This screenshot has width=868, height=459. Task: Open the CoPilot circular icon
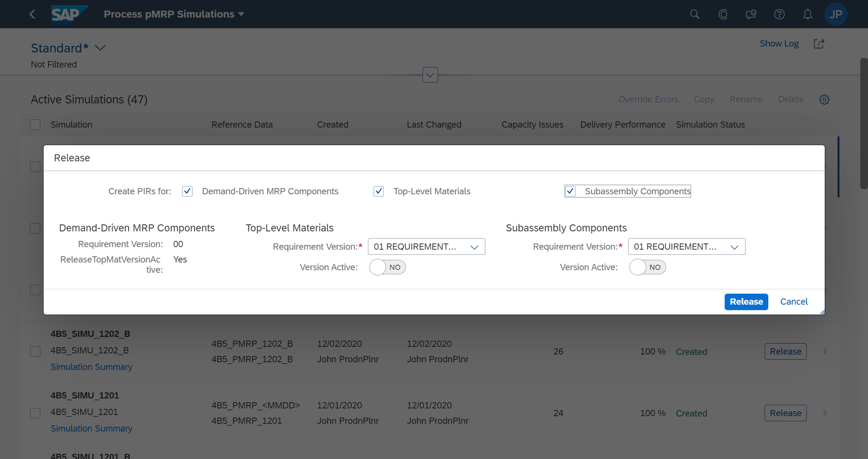tap(723, 14)
